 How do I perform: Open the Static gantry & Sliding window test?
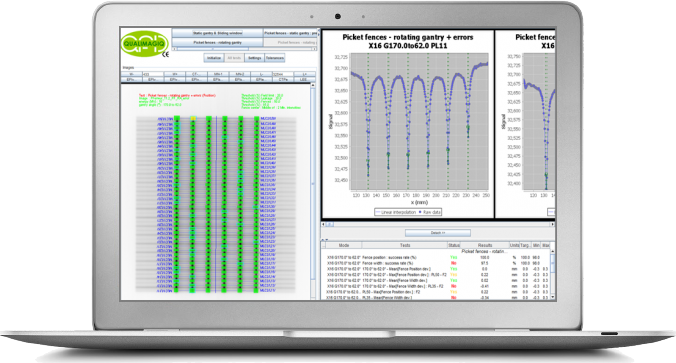tap(217, 33)
